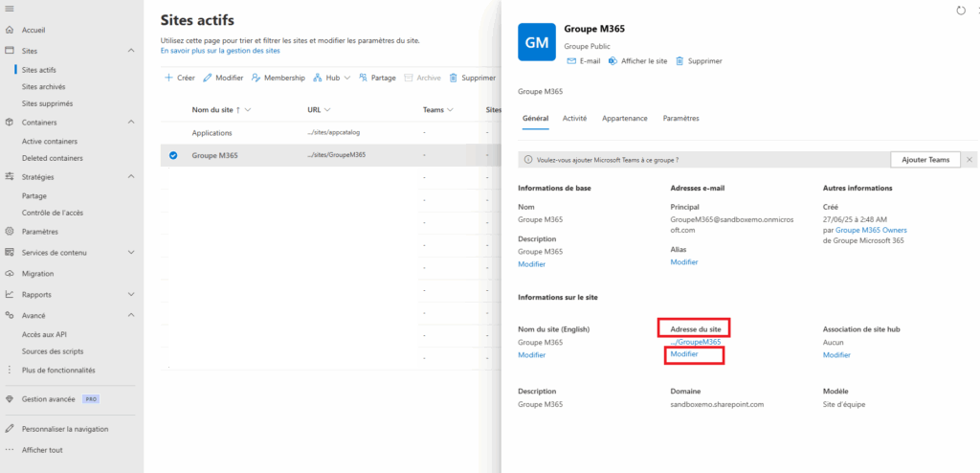
Task: Click the Avancé icon in sidebar
Action: (10, 315)
